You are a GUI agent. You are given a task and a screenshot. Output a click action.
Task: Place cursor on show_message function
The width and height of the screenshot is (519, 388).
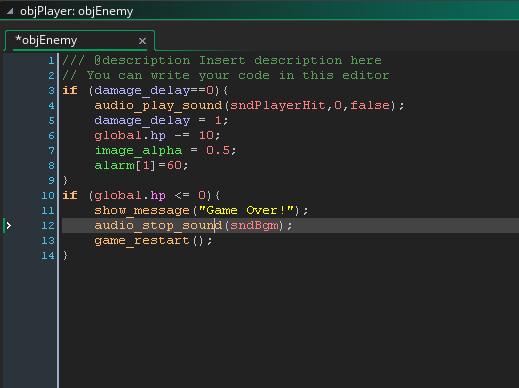pyautogui.click(x=142, y=211)
